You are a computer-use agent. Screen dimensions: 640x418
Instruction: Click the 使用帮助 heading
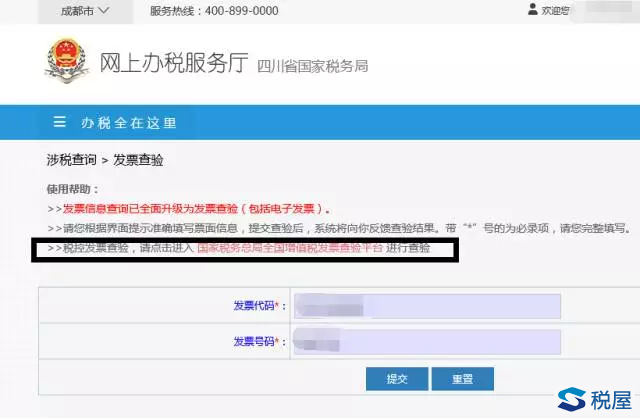(73, 189)
